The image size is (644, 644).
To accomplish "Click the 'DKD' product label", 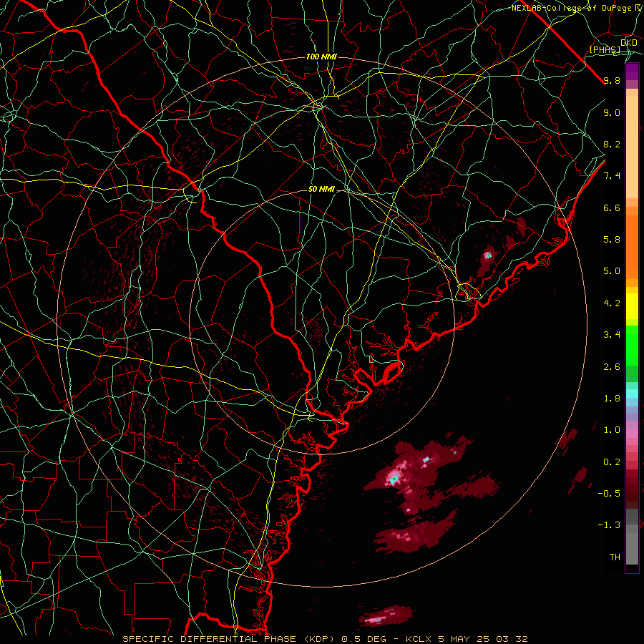I will (x=629, y=43).
